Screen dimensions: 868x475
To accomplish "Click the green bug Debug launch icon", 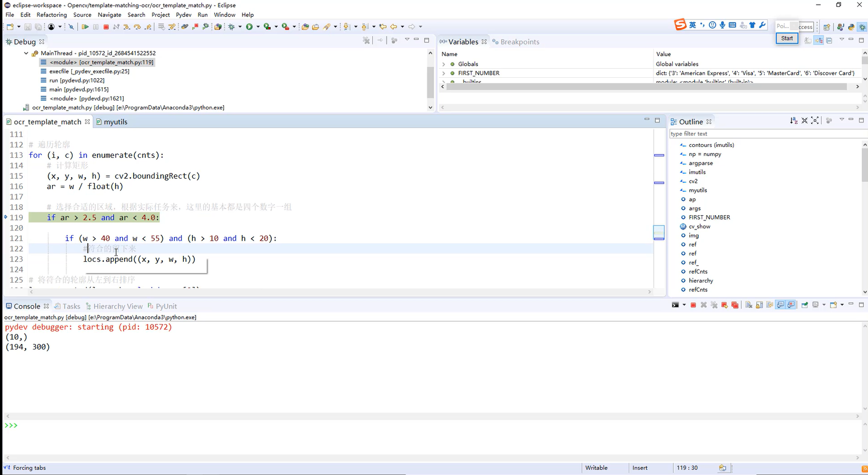I will click(232, 27).
